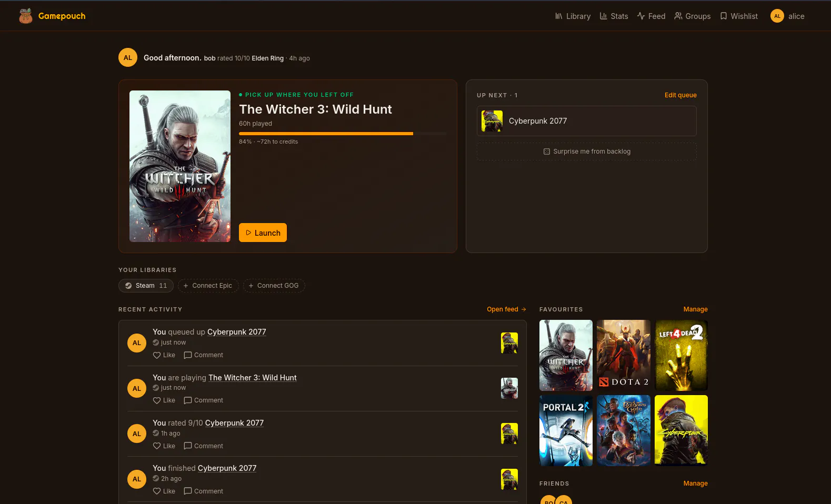Click Cyberpunk thumbnail in finished entry
The image size is (831, 504).
(x=509, y=479)
